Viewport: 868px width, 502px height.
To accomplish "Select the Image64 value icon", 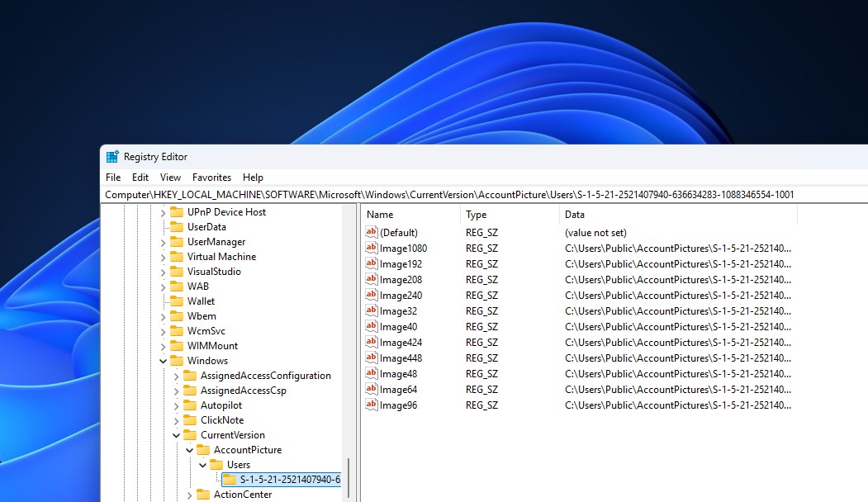I will point(372,389).
